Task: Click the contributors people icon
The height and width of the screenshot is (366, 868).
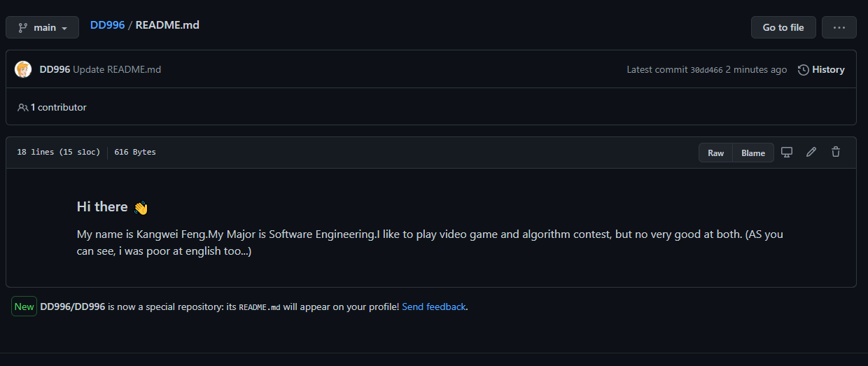Action: click(23, 107)
